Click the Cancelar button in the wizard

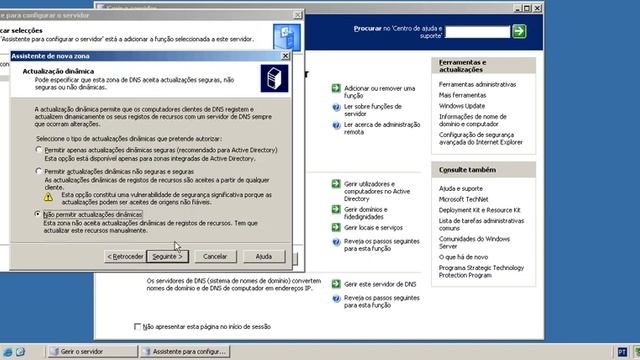215,257
